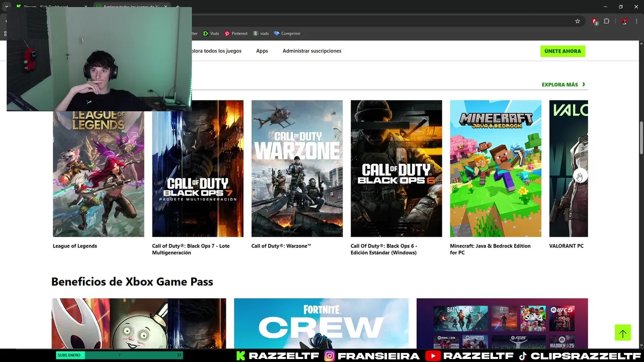Open the Vods bookmark with green D icon
Screen dimensions: 644x362
(211, 33)
